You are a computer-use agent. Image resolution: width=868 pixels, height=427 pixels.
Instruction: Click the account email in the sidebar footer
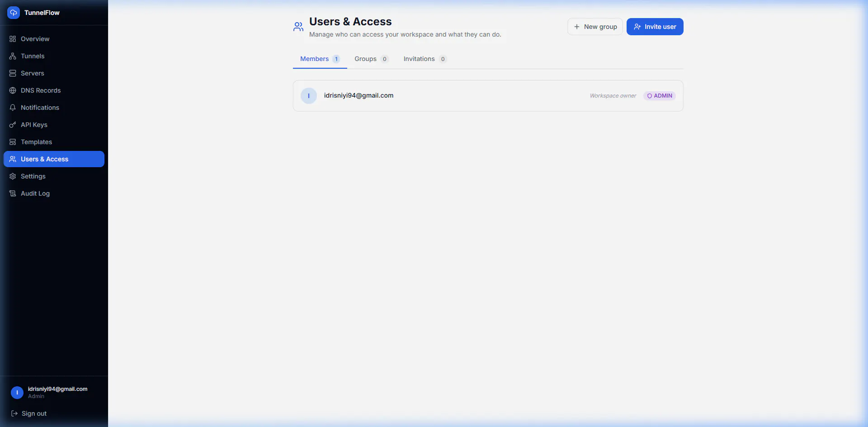(58, 389)
